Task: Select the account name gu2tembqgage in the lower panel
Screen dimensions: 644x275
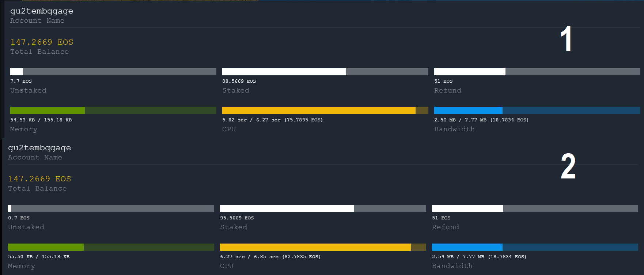Action: click(x=39, y=148)
